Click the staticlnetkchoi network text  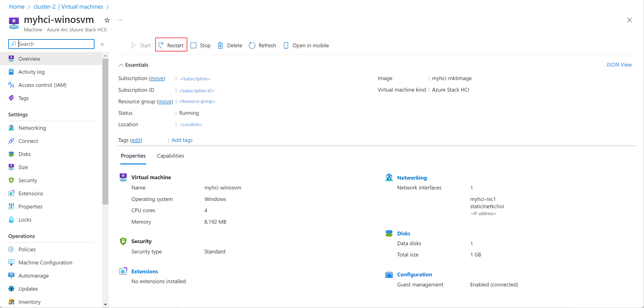pos(487,206)
